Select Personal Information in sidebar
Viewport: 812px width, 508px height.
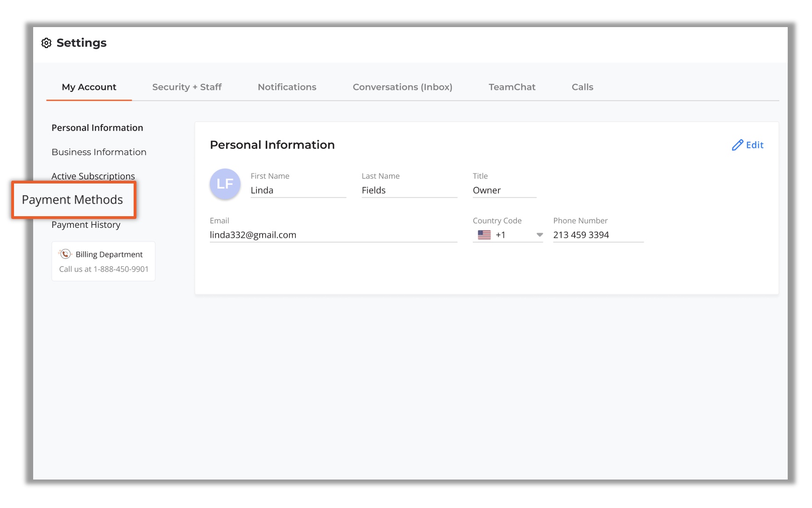click(97, 128)
